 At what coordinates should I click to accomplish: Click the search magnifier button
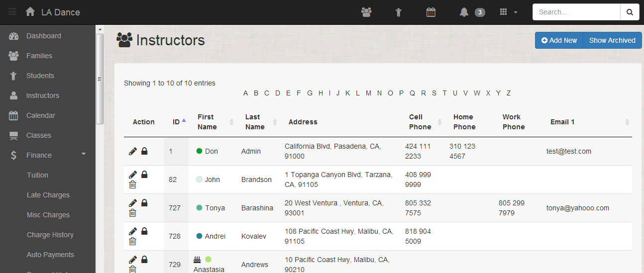coord(630,12)
